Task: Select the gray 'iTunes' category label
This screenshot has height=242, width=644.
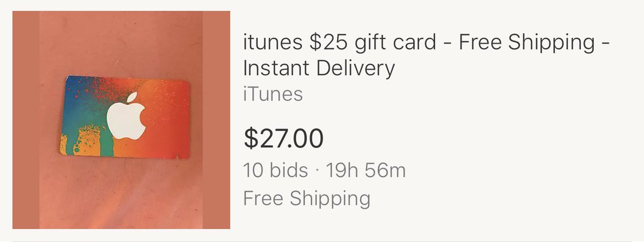Action: click(273, 94)
